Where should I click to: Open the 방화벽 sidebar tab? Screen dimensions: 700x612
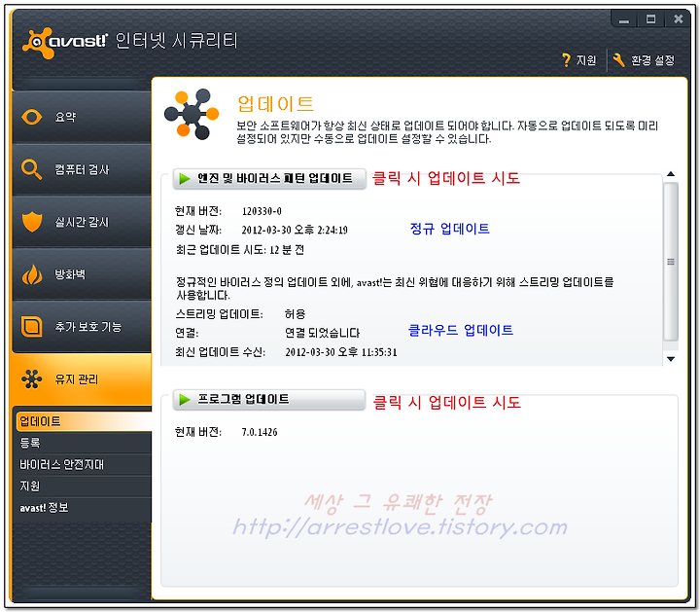pos(82,274)
